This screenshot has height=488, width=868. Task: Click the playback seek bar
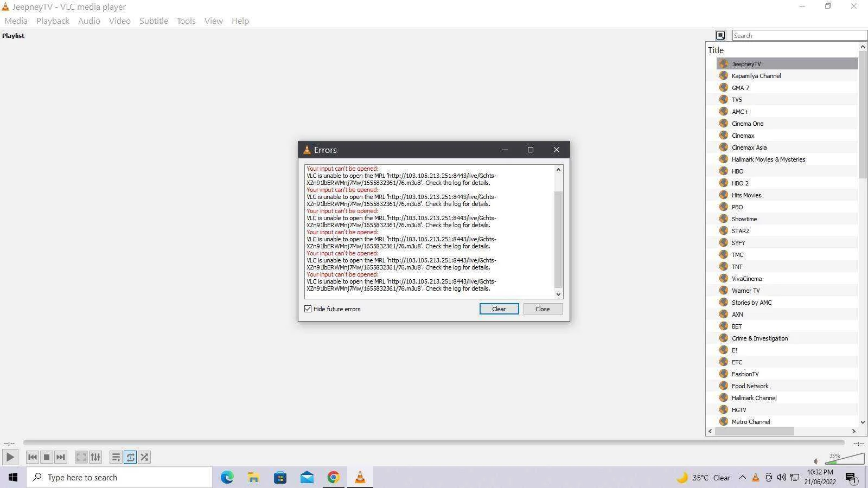433,443
